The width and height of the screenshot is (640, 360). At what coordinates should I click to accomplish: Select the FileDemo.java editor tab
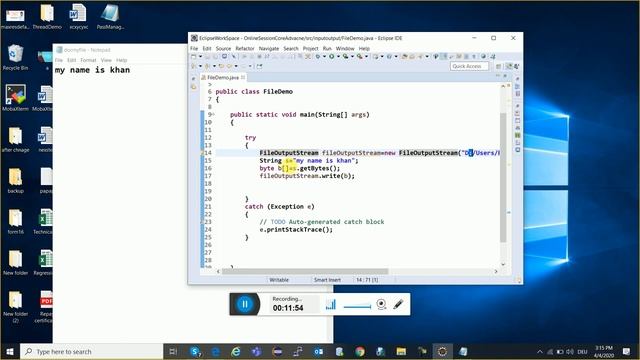tap(223, 77)
